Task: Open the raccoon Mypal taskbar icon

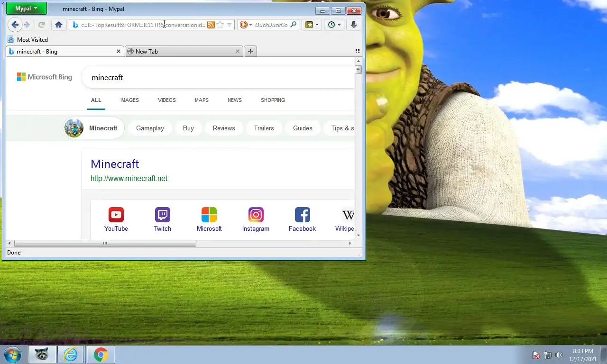Action: coord(42,354)
